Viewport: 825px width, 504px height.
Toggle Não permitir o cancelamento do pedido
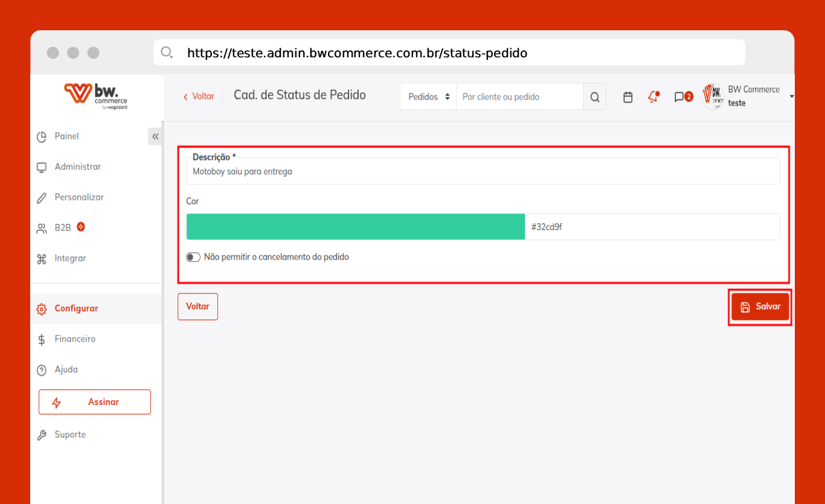point(193,257)
